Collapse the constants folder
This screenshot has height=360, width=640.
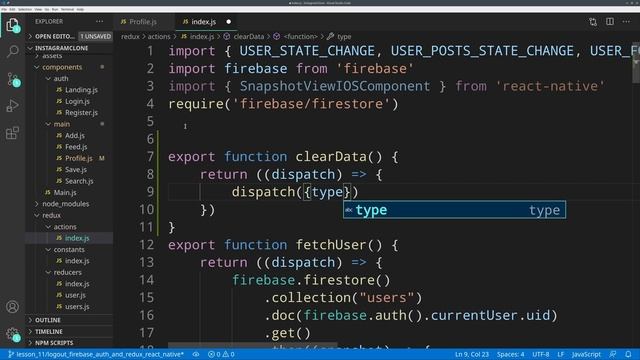69,249
